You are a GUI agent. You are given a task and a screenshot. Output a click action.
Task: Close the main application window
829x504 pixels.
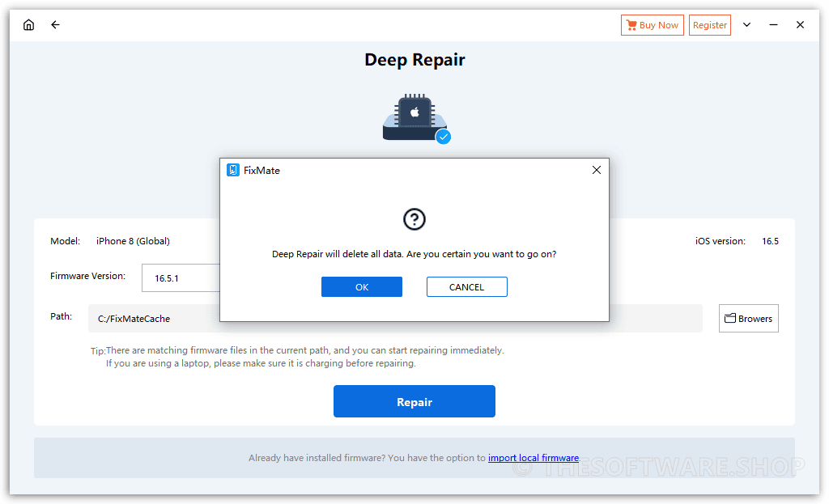point(800,25)
